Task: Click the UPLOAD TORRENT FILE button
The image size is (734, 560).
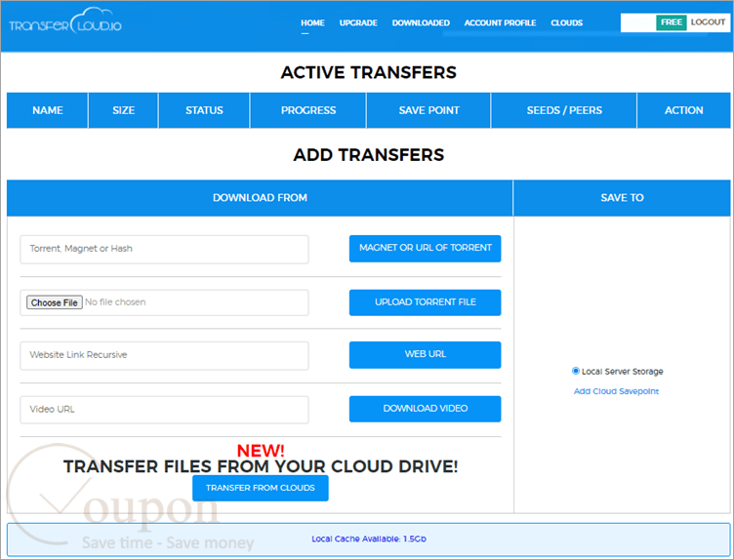Action: (x=425, y=302)
